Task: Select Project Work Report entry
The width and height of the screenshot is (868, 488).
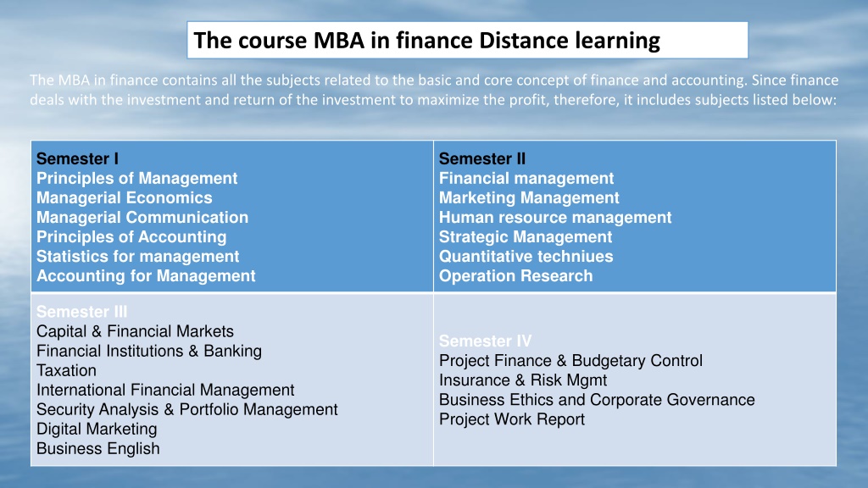Action: pyautogui.click(x=512, y=419)
